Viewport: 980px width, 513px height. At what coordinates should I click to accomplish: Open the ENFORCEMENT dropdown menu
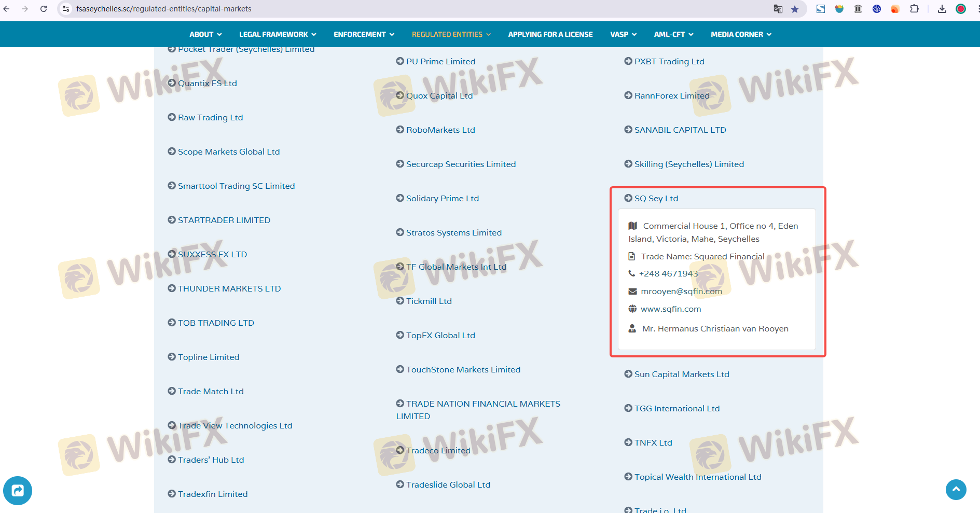coord(364,34)
